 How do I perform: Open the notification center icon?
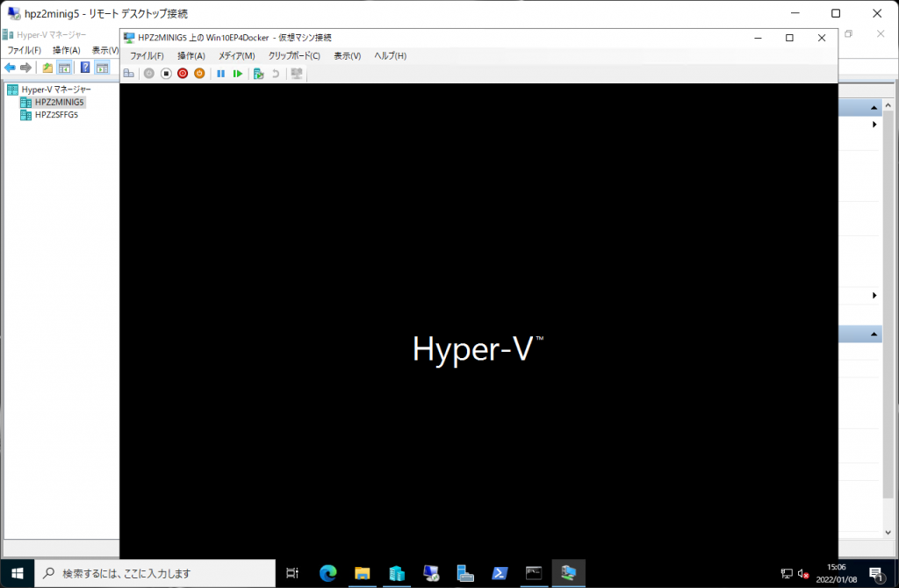tap(876, 574)
